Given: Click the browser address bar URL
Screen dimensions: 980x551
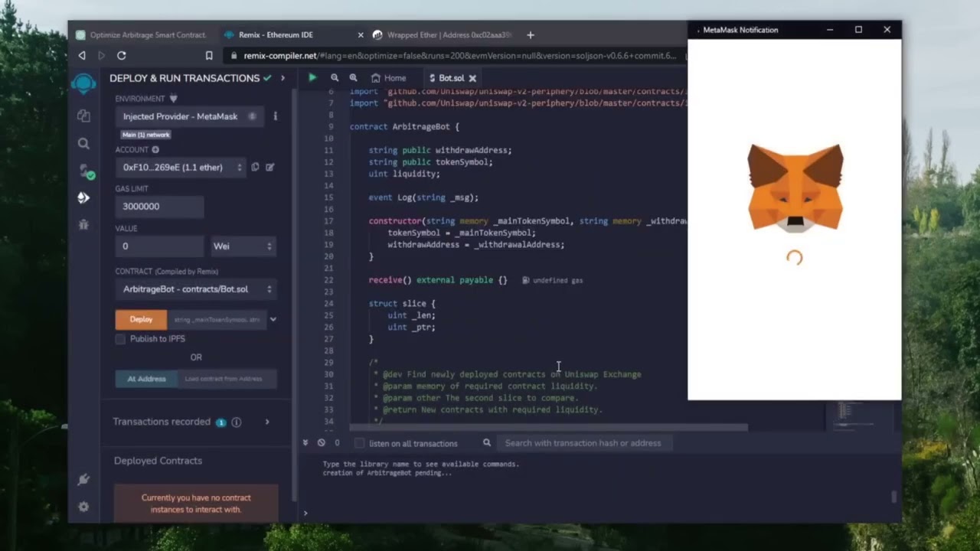Looking at the screenshot, I should (x=459, y=56).
